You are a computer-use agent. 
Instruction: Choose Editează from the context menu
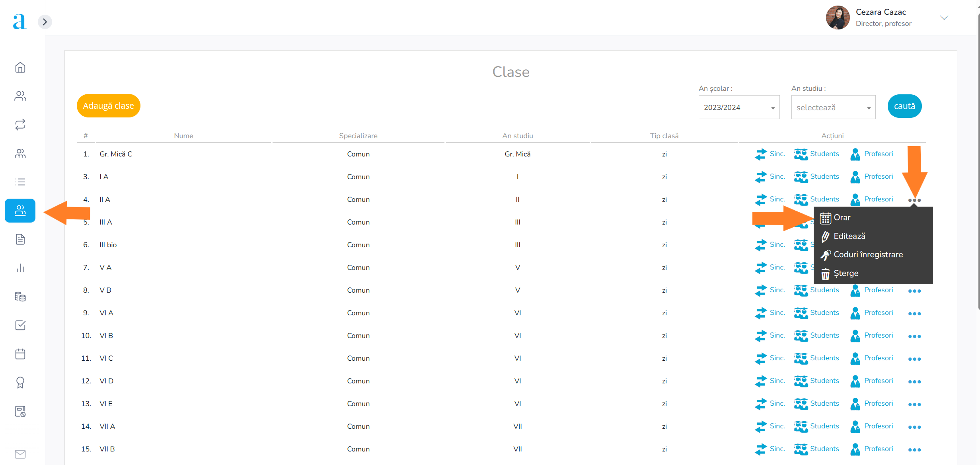pos(843,236)
